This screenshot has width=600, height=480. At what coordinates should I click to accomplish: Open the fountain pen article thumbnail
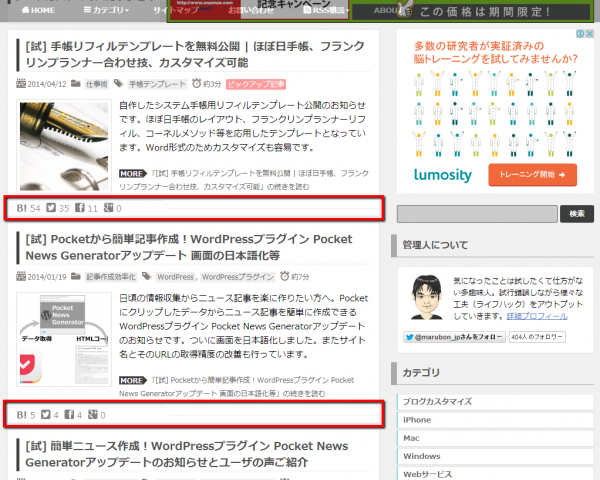(x=64, y=146)
